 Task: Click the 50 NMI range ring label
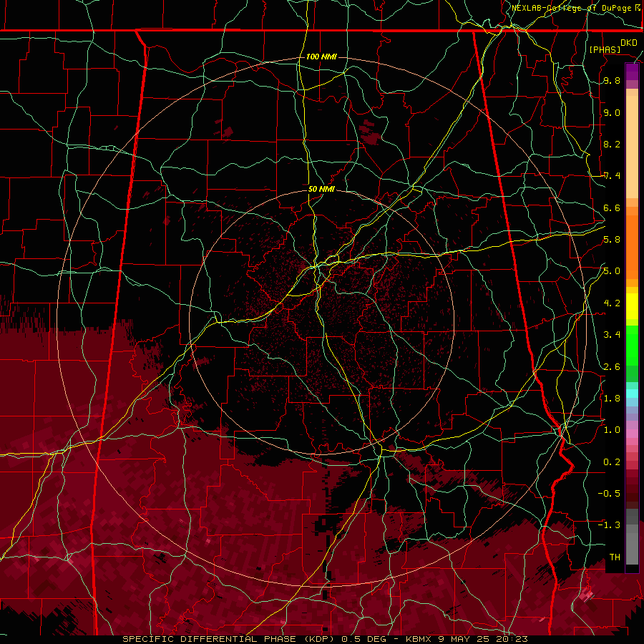point(321,189)
